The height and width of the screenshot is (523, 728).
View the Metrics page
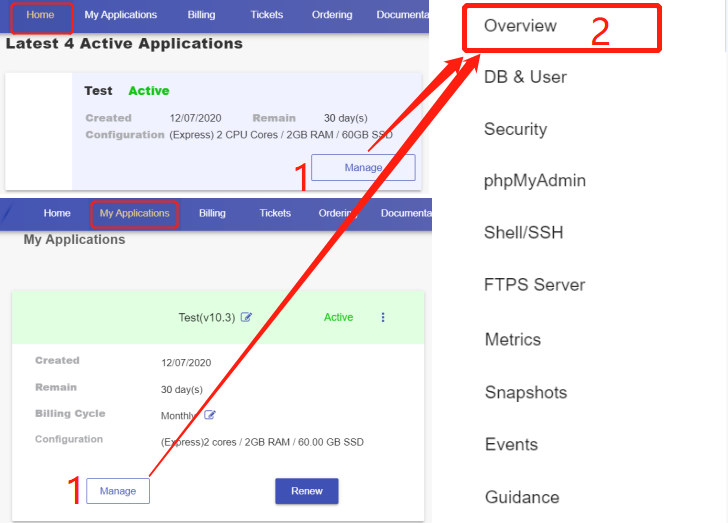pos(512,340)
